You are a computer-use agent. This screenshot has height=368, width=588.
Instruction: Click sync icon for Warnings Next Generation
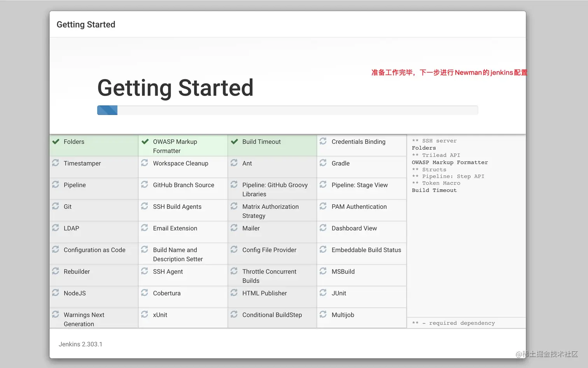pos(56,314)
